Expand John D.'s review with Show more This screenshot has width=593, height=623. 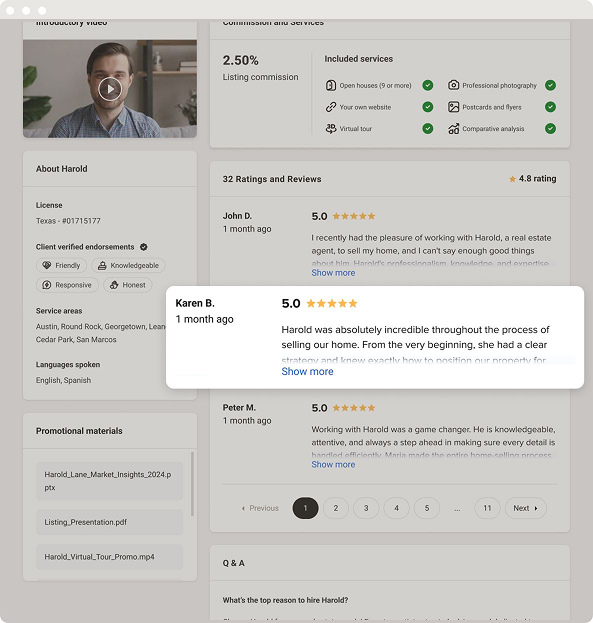click(x=333, y=273)
